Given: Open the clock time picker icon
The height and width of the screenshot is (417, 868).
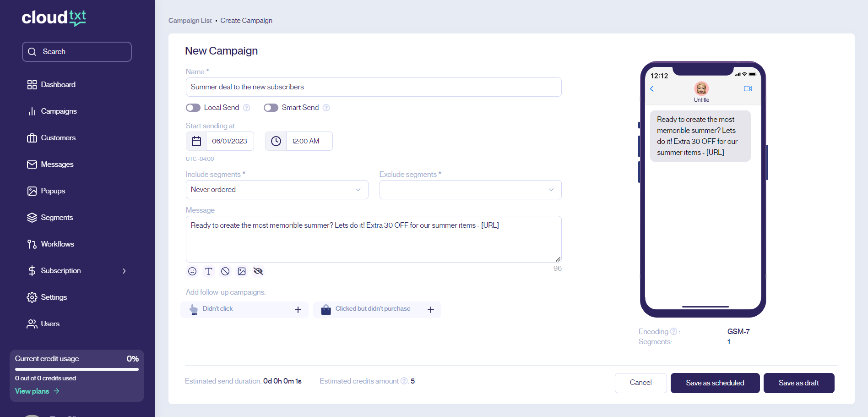Looking at the screenshot, I should [276, 141].
